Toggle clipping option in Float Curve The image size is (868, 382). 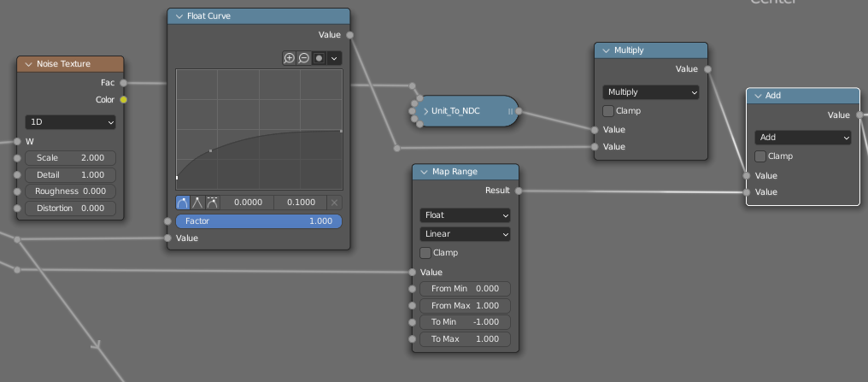(319, 58)
